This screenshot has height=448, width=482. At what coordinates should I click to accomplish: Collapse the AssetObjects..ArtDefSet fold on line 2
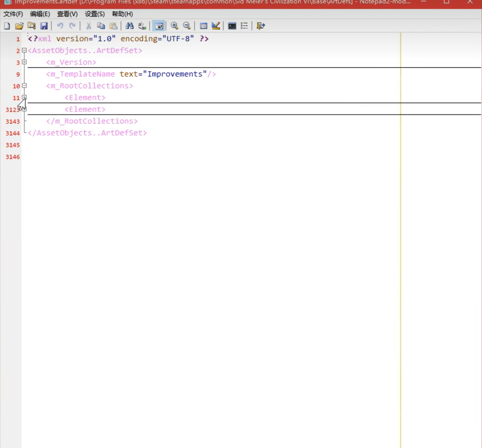click(x=24, y=50)
